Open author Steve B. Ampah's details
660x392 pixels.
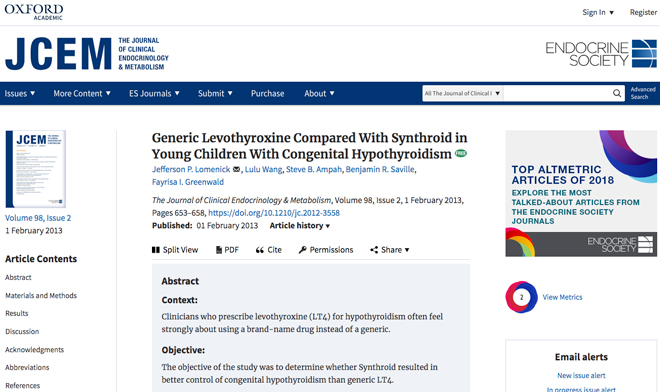coord(314,169)
